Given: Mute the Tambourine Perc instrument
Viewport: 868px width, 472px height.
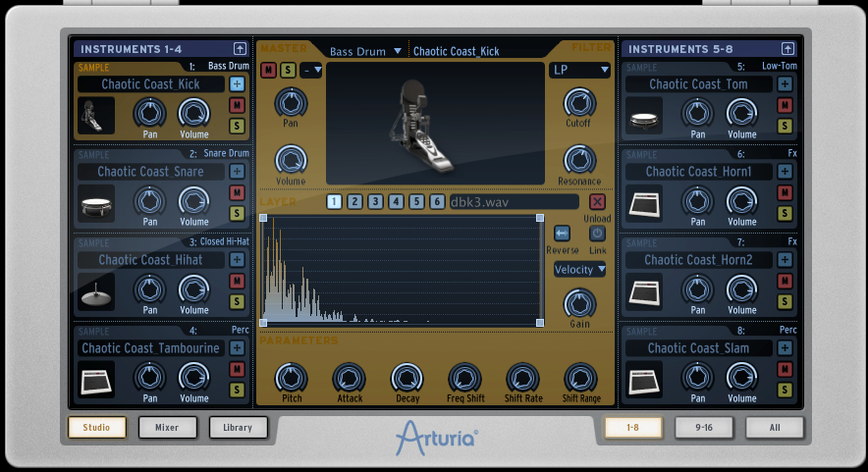Looking at the screenshot, I should [237, 369].
